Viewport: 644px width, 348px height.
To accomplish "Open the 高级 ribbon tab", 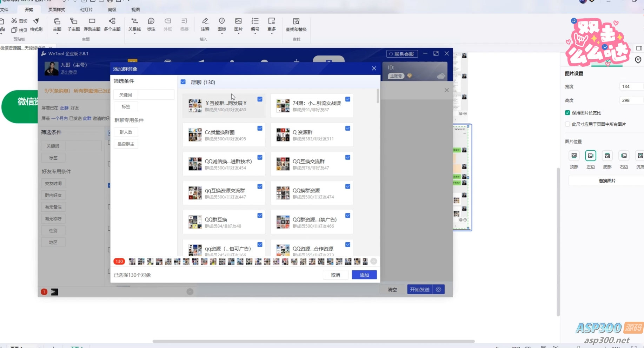I will pyautogui.click(x=112, y=9).
